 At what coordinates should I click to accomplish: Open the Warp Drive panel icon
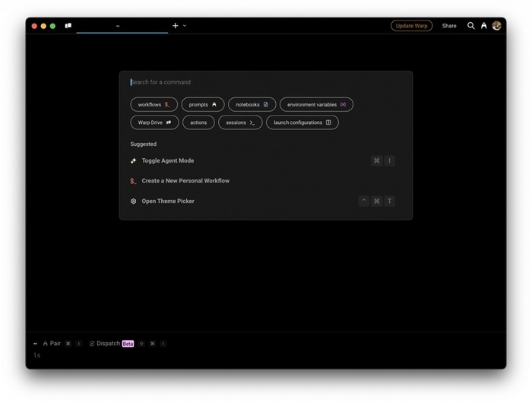coord(68,26)
